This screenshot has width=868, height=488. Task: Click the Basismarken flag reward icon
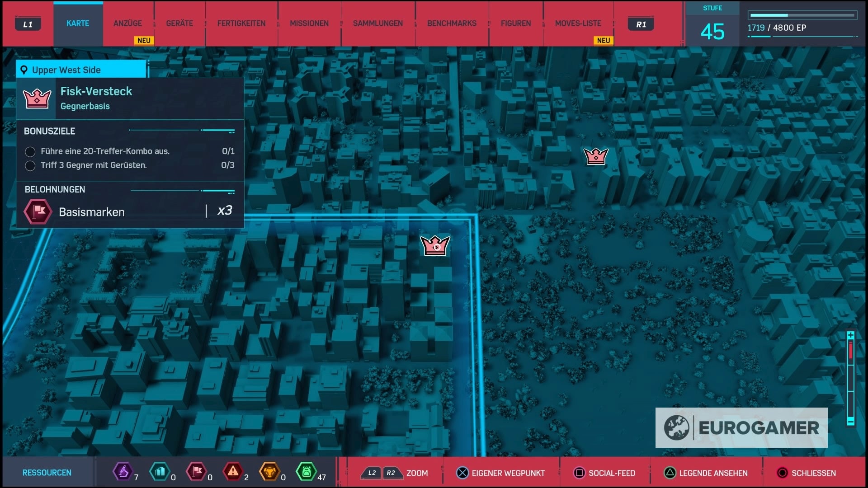(x=38, y=211)
